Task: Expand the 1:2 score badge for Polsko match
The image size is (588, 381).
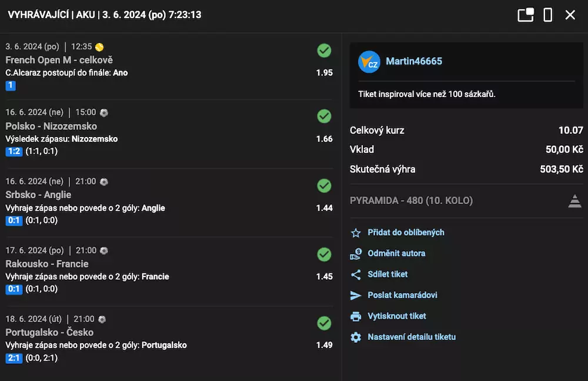Action: point(14,152)
